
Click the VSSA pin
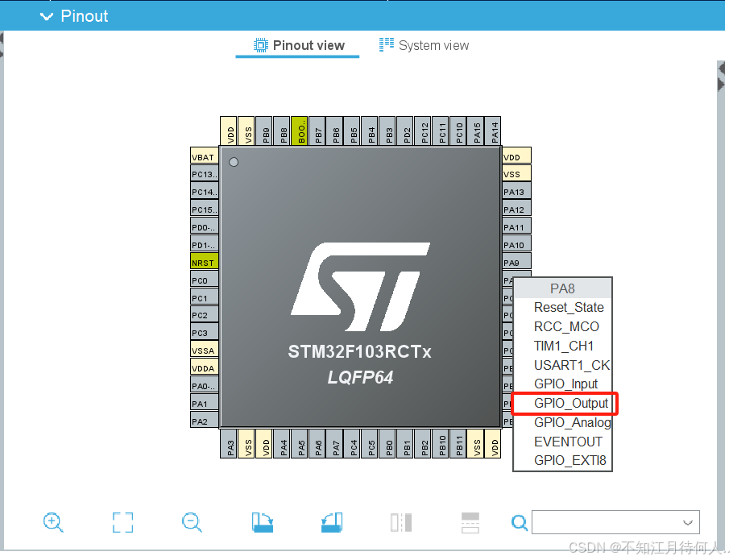point(205,349)
